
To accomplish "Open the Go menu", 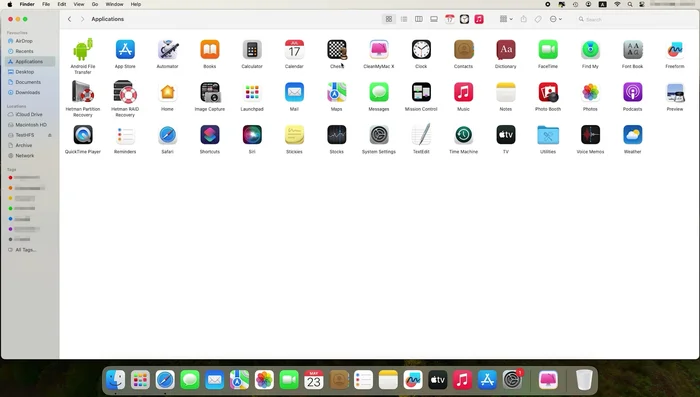I will pos(95,4).
